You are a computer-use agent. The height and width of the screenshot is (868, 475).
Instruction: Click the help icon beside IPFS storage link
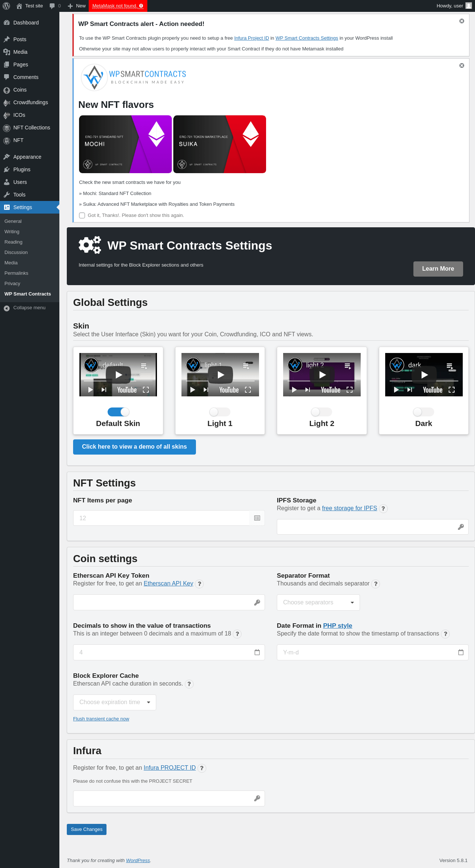pos(383,509)
